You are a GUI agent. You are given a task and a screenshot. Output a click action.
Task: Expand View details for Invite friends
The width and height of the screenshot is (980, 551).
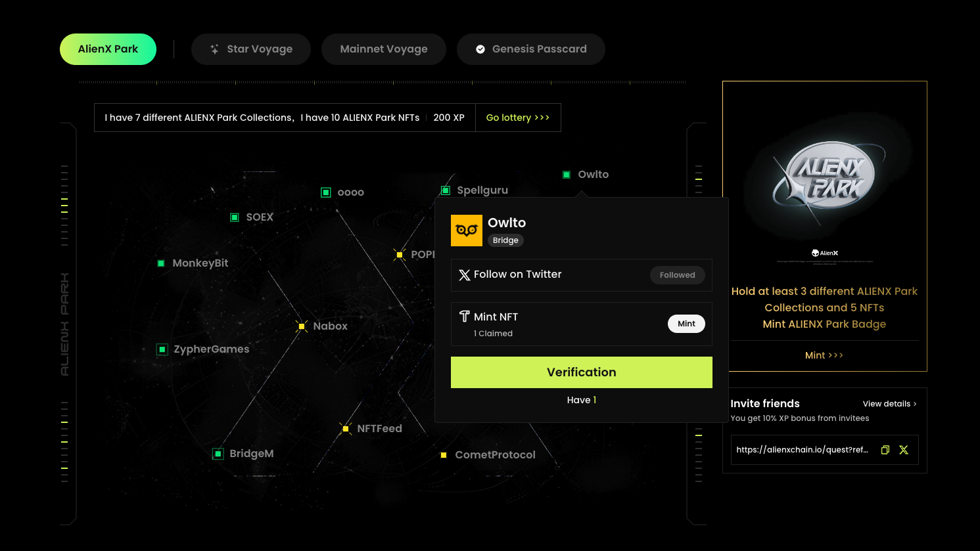[x=889, y=404]
